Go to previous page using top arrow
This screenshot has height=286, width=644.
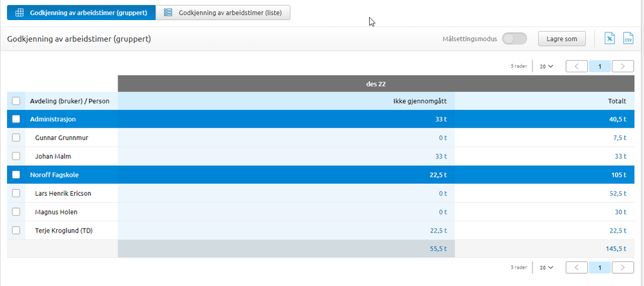point(577,66)
